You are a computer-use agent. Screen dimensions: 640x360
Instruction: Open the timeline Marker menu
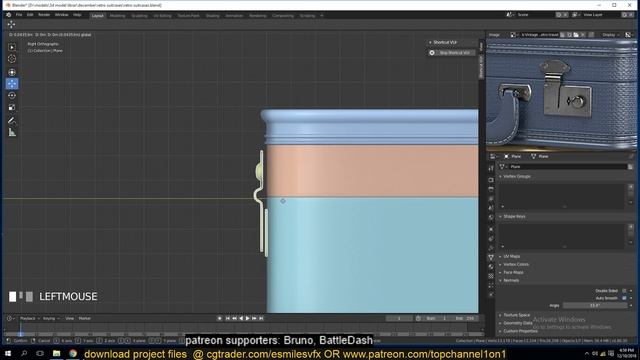[x=84, y=318]
